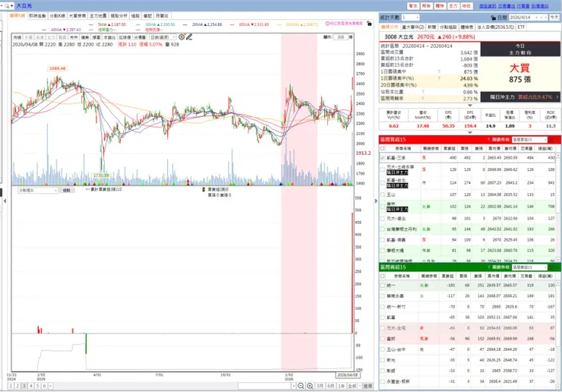Click the 20MA legend line swatch
The height and width of the screenshot is (392, 562).
tap(185, 25)
